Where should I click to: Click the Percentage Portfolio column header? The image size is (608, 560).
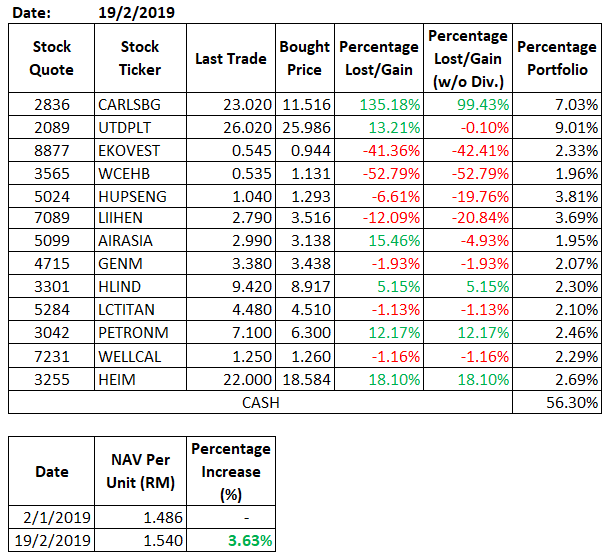[556, 59]
